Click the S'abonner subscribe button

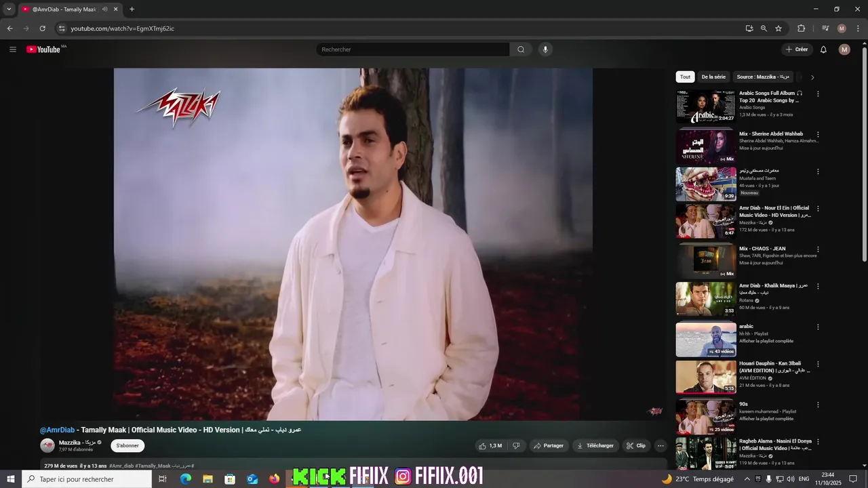[127, 445]
